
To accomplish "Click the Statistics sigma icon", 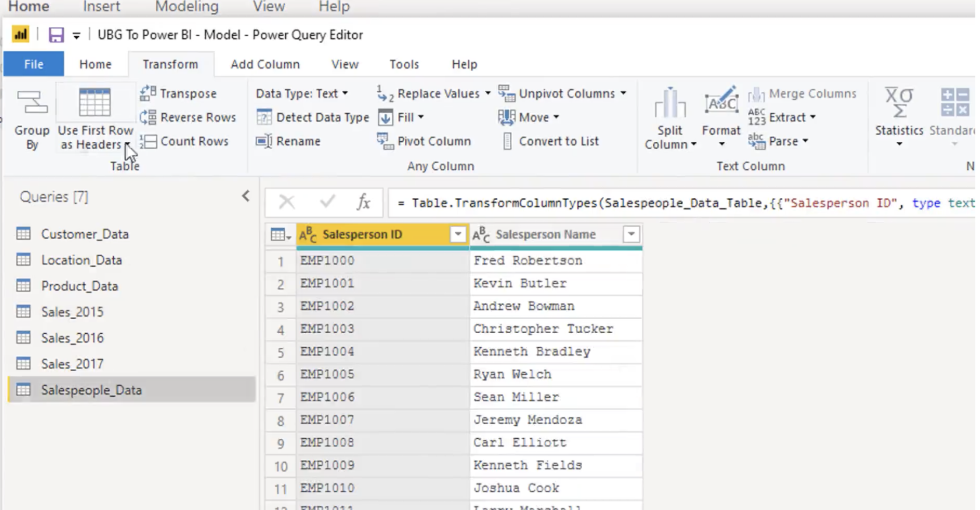I will (x=899, y=103).
